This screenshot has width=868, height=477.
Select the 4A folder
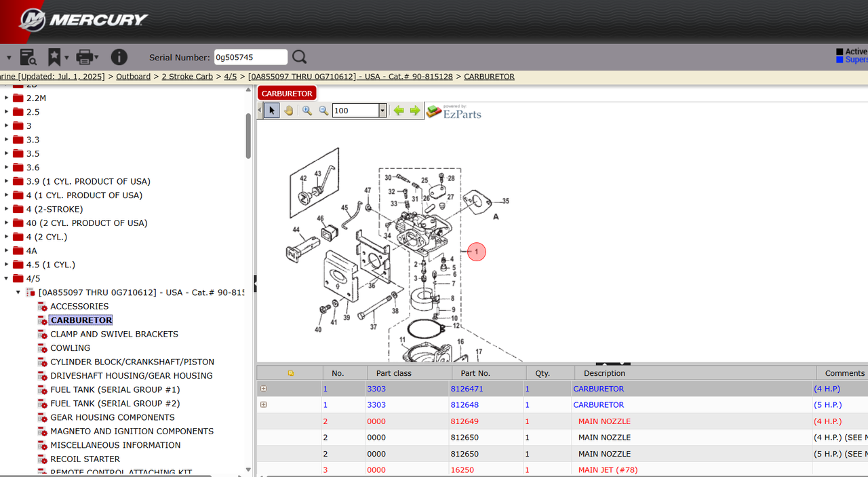(x=33, y=250)
